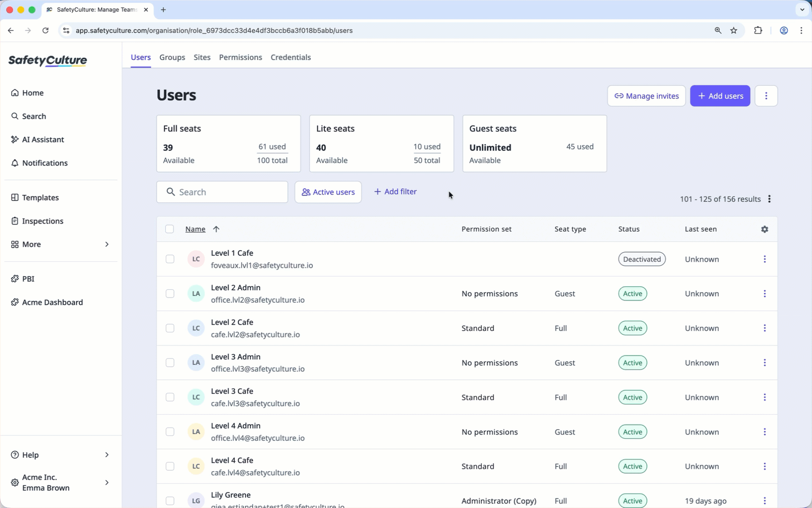
Task: Open row actions for Level 4 Admin
Action: pyautogui.click(x=765, y=432)
